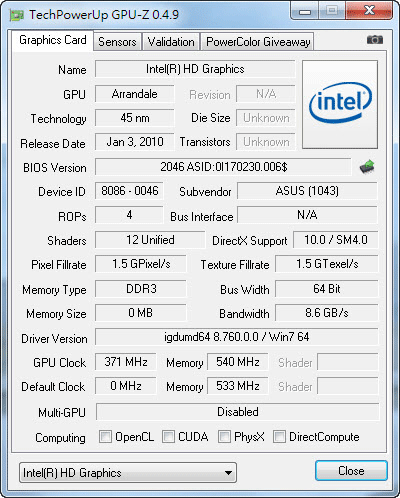Click the Pixel Fillrate field 1.5 GPixel/s
Viewport: 400px width, 498px height.
(141, 264)
